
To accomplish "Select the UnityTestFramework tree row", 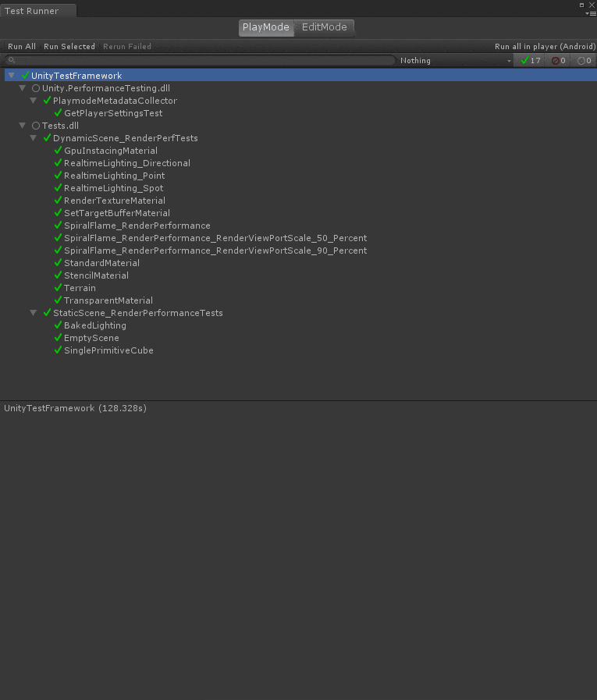I will 300,76.
